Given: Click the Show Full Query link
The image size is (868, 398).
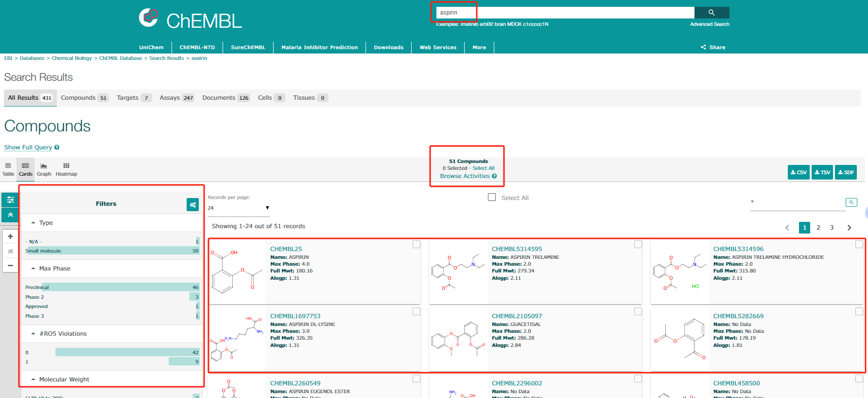Looking at the screenshot, I should click(x=28, y=147).
